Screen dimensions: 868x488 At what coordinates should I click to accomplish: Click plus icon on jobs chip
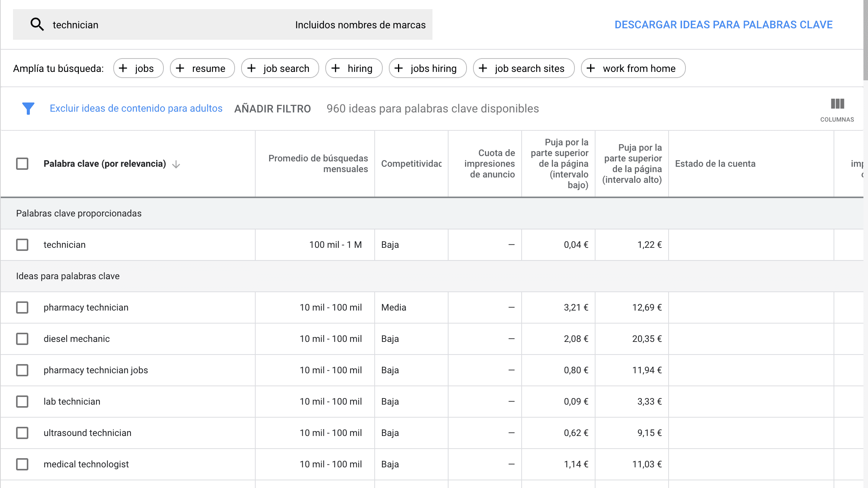pos(123,68)
